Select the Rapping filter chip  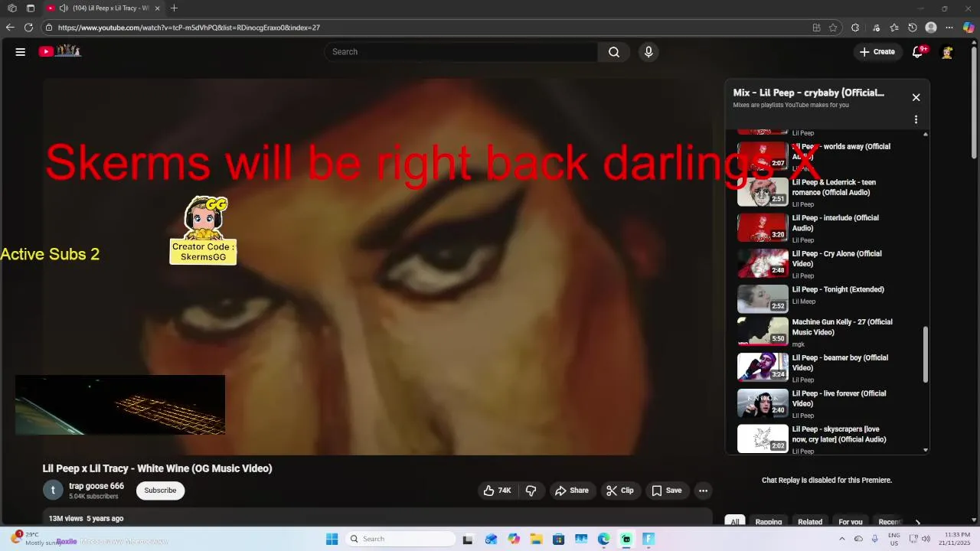coord(769,522)
